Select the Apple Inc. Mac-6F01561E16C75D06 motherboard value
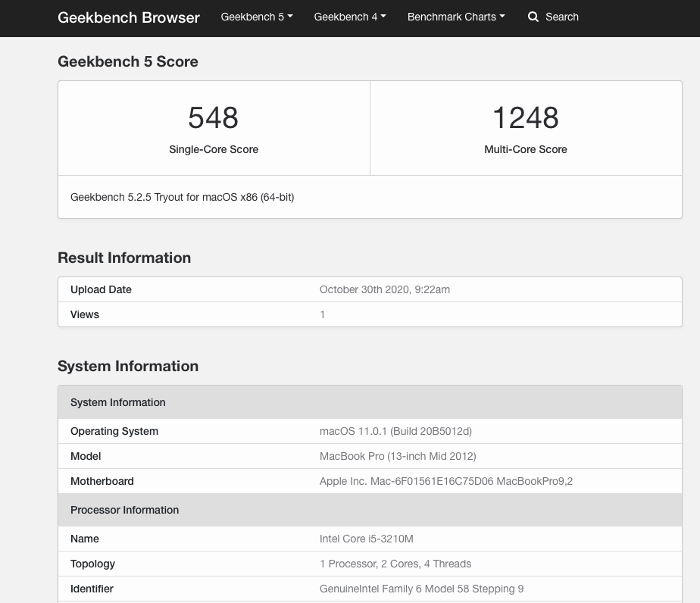 pos(446,481)
